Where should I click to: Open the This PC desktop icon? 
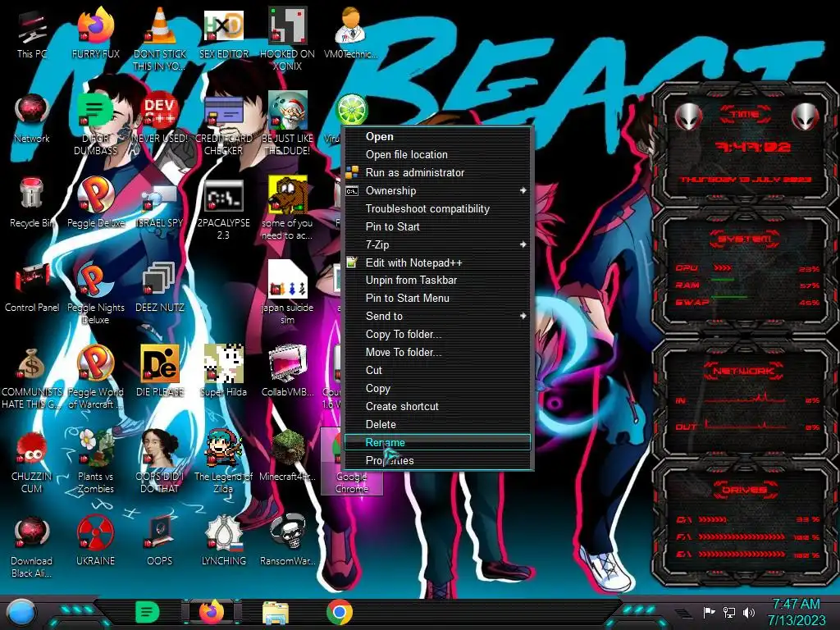pyautogui.click(x=32, y=33)
